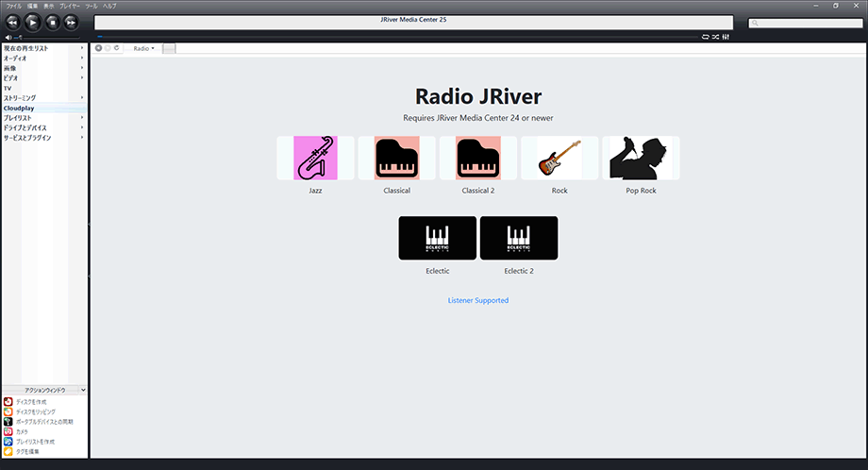Play the Rock guitar station thumbnail
Screen dimensions: 868x470
[559, 158]
